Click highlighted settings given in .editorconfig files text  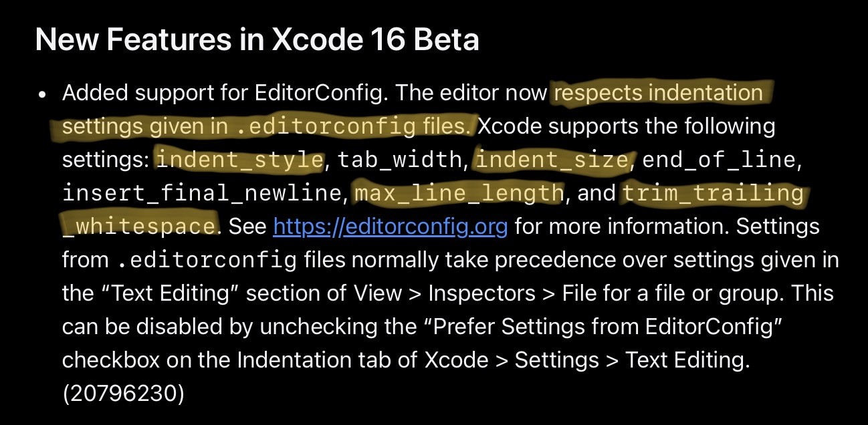[268, 126]
